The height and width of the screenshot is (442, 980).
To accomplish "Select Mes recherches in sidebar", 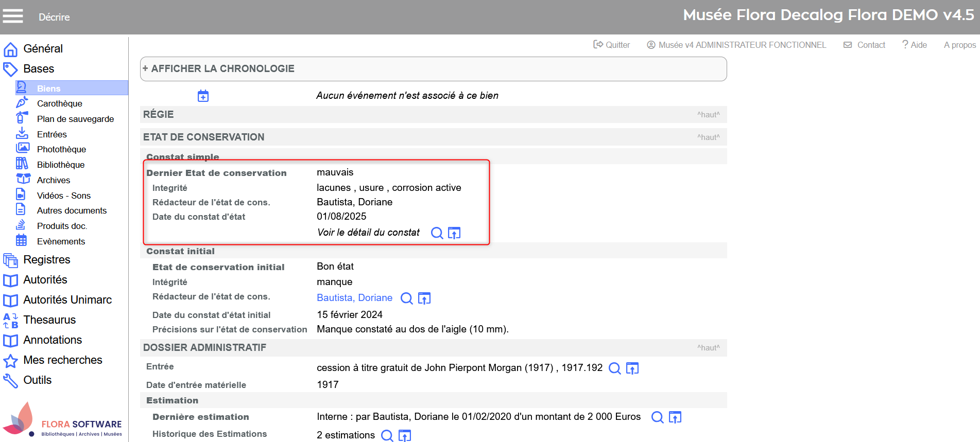I will [62, 360].
